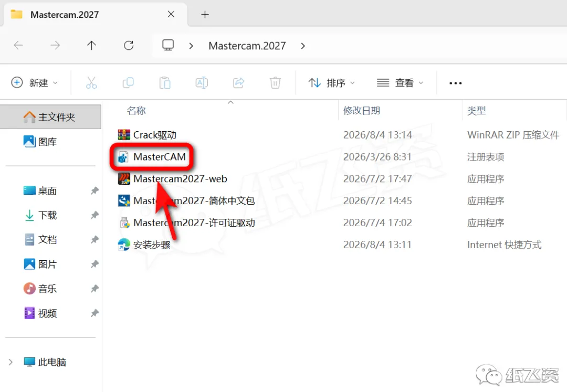Click file name 安装步骤

coord(152,245)
